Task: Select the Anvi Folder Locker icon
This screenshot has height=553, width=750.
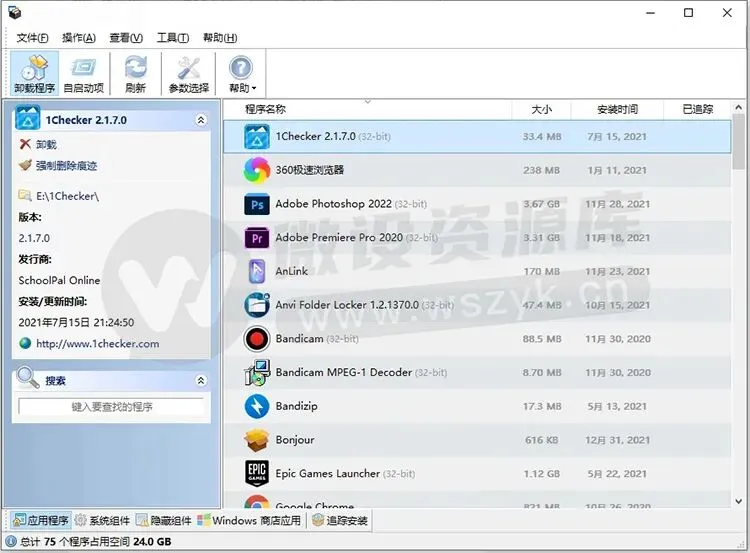Action: click(x=257, y=305)
